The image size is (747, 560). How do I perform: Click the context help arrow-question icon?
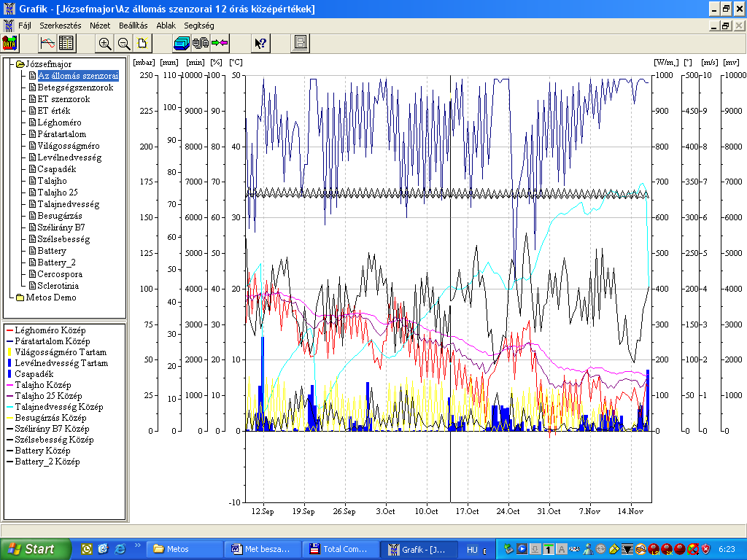click(260, 44)
